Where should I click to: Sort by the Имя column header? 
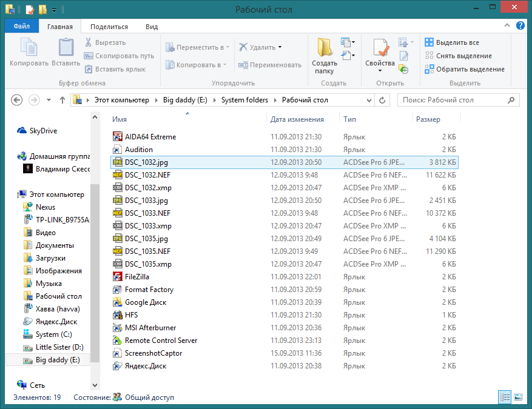tap(120, 119)
